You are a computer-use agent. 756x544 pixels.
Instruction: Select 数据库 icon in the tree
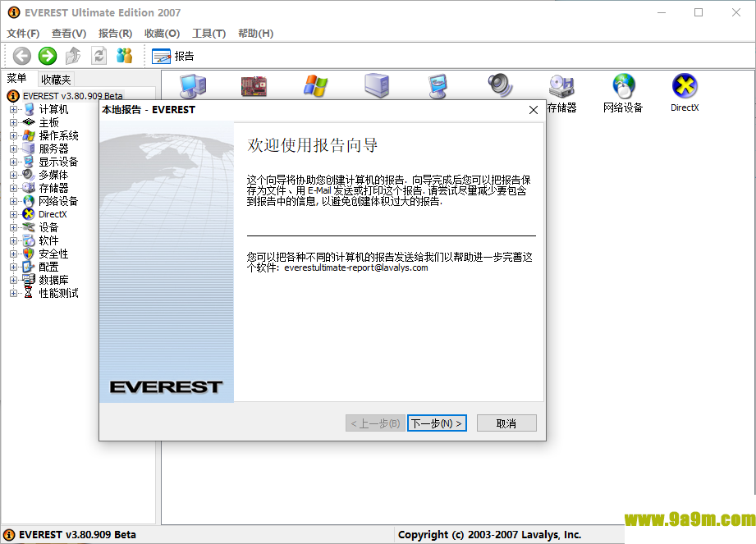(29, 280)
